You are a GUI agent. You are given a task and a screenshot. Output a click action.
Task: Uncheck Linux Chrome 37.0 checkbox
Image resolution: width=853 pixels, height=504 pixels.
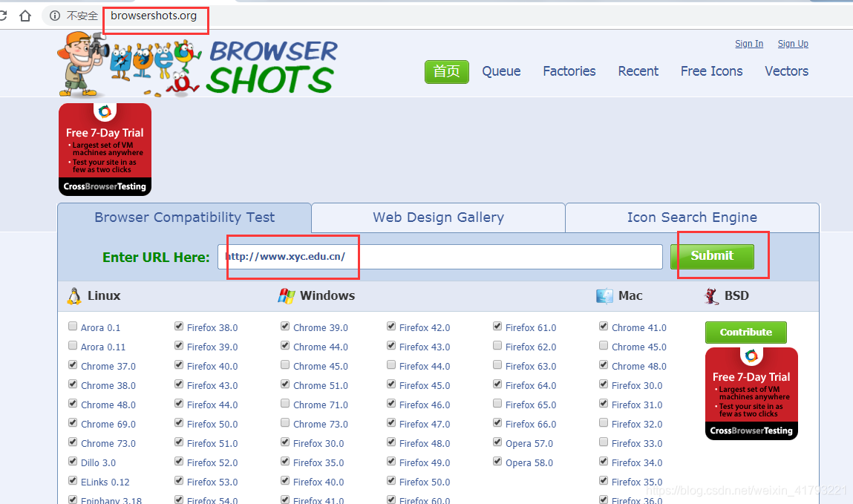tap(73, 364)
